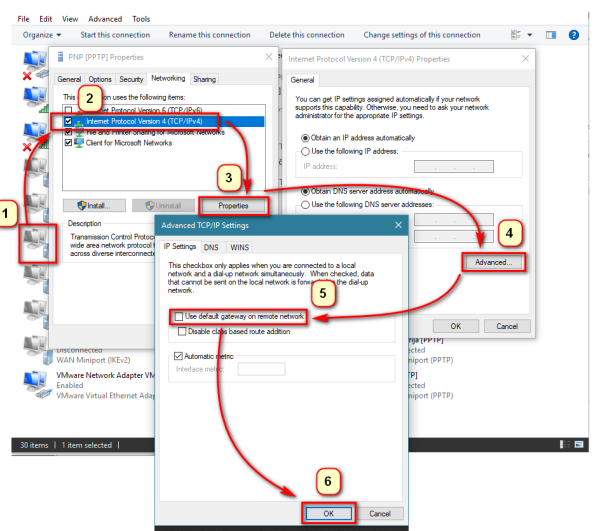Screen dimensions: 600x531
Task: Switch to the DNS tab
Action: [x=211, y=246]
